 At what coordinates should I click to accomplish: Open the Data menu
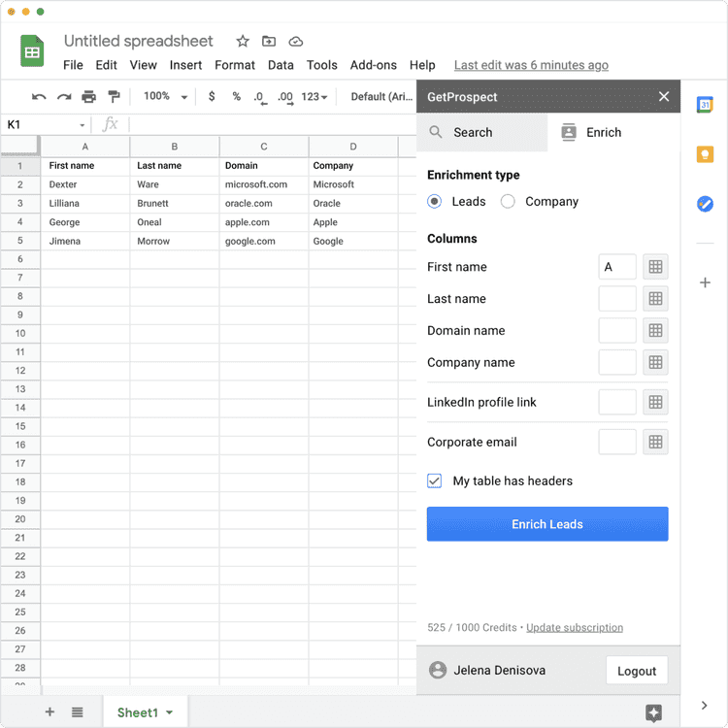281,65
